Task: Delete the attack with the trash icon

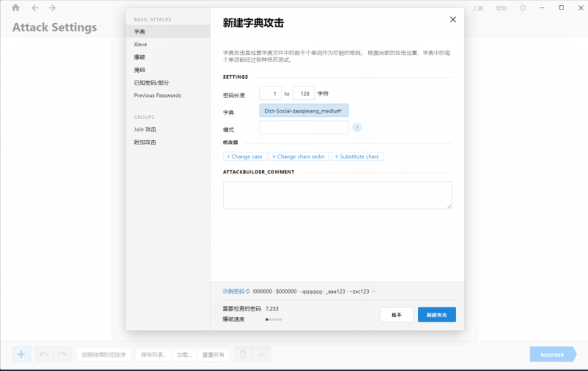Action: coord(243,354)
